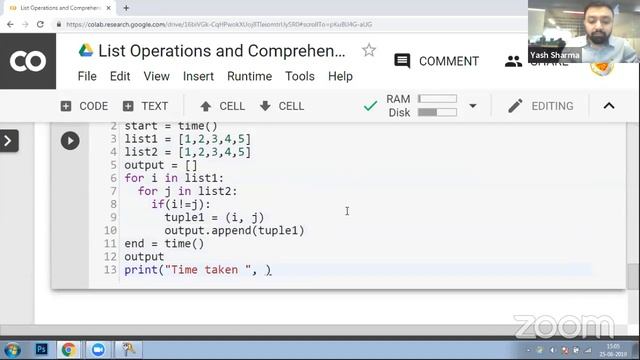Click the share people icon
Viewport: 640px width, 360px height.
[513, 62]
